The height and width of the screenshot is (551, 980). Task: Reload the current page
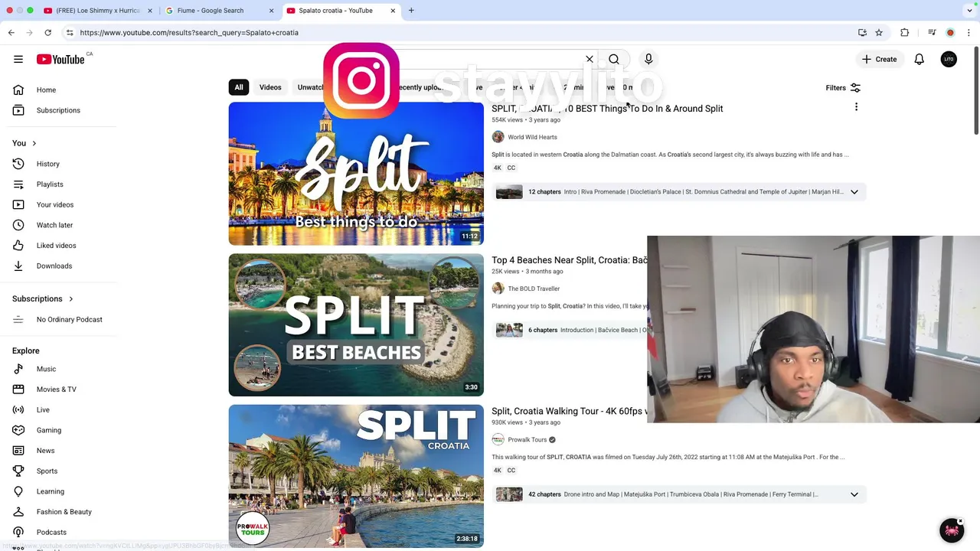pos(47,32)
